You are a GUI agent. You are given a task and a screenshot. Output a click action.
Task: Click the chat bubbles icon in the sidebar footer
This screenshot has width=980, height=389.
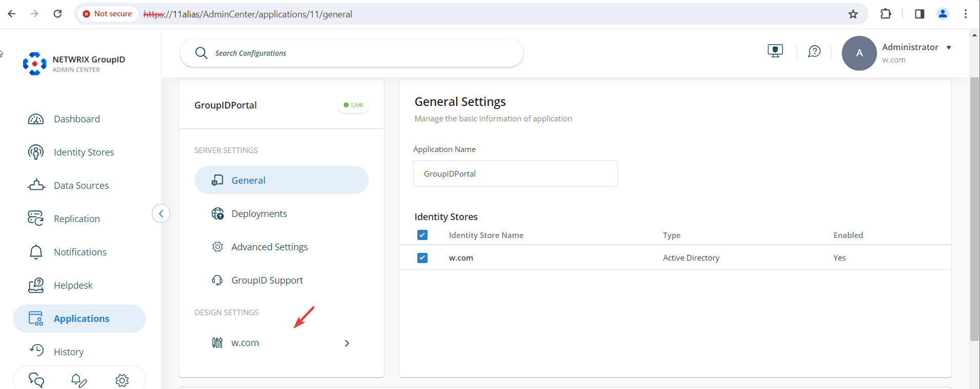(x=36, y=380)
